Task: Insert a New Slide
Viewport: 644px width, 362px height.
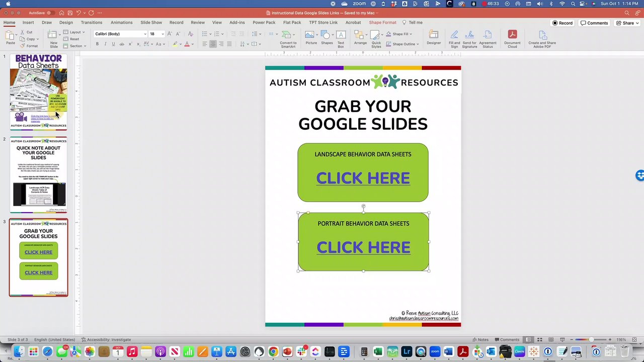Action: [53, 39]
